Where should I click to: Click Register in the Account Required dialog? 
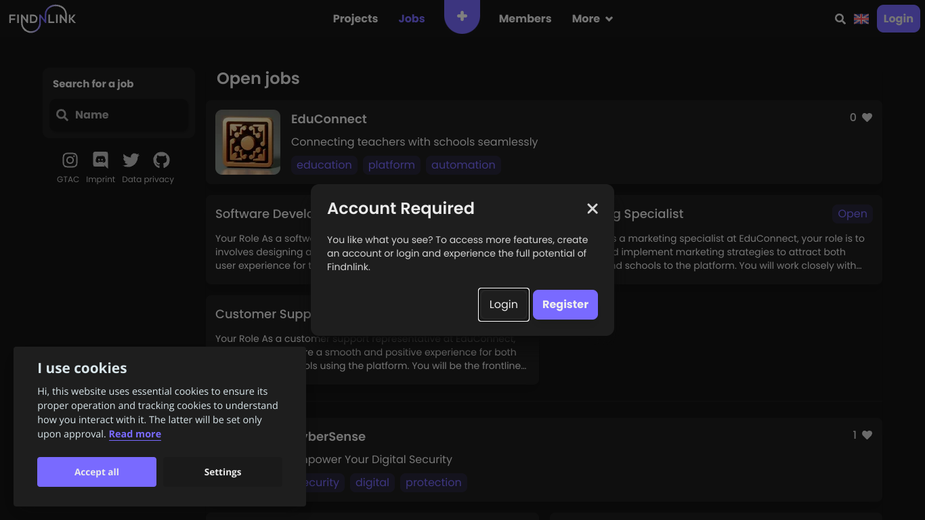click(x=565, y=305)
